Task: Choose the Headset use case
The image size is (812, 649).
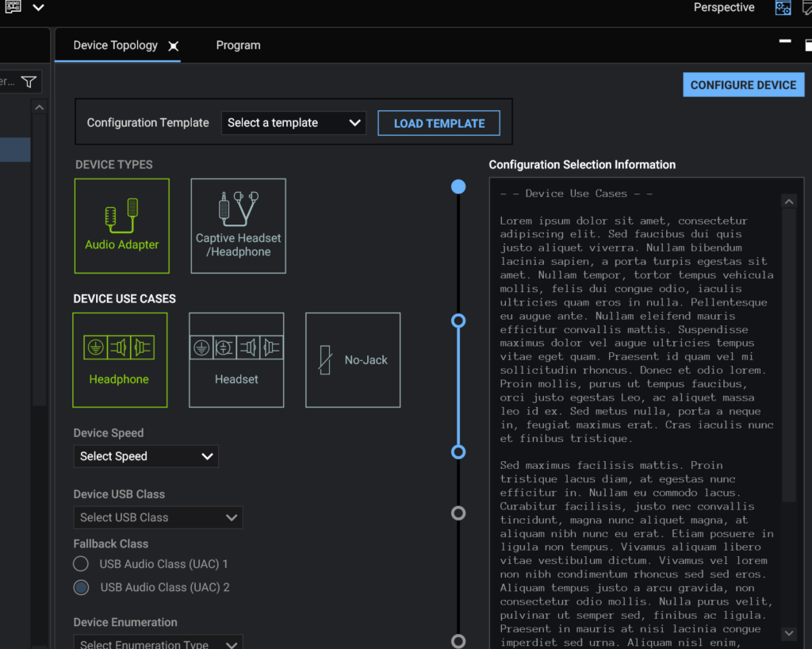Action: [236, 360]
